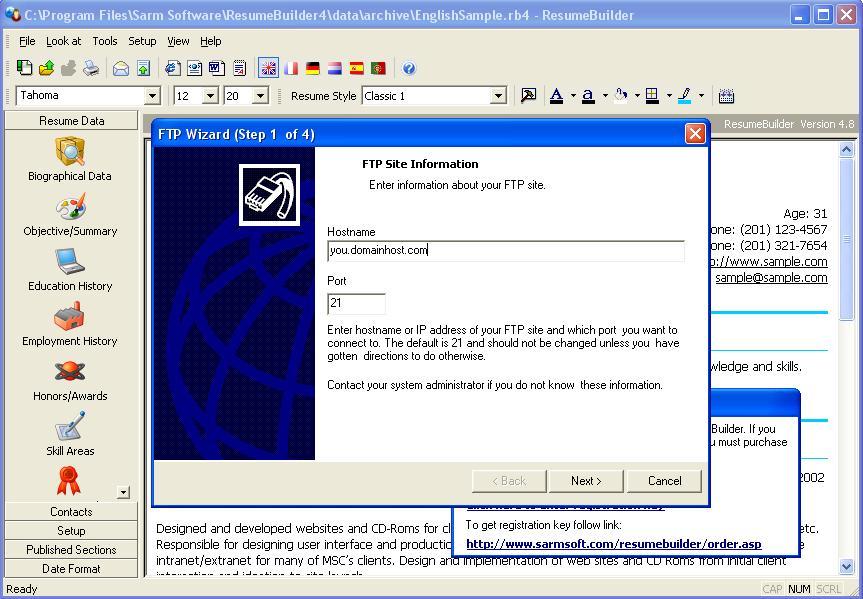Select the Dutch flag language

tap(335, 68)
